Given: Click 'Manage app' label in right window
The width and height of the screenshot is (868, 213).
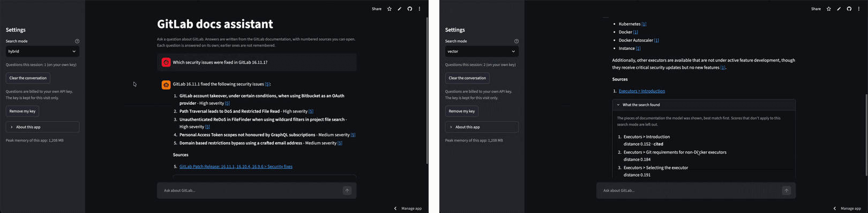Looking at the screenshot, I should pyautogui.click(x=851, y=208).
